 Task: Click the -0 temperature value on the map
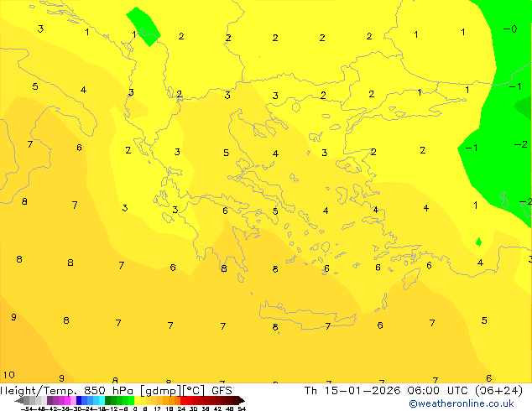(x=510, y=29)
